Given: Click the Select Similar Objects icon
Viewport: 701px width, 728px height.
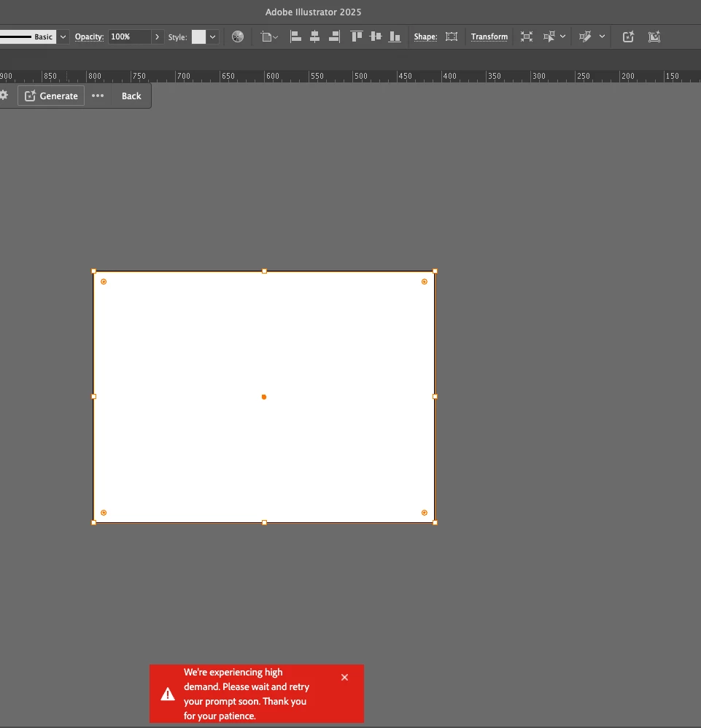Looking at the screenshot, I should point(549,36).
